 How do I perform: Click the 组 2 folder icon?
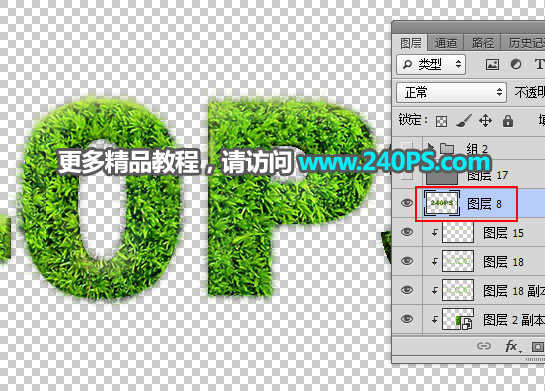(x=447, y=148)
